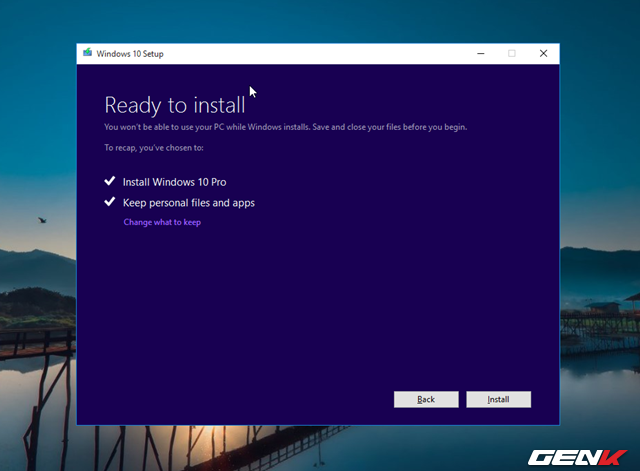
Task: Minimize the Windows 10 Setup window
Action: [x=481, y=53]
